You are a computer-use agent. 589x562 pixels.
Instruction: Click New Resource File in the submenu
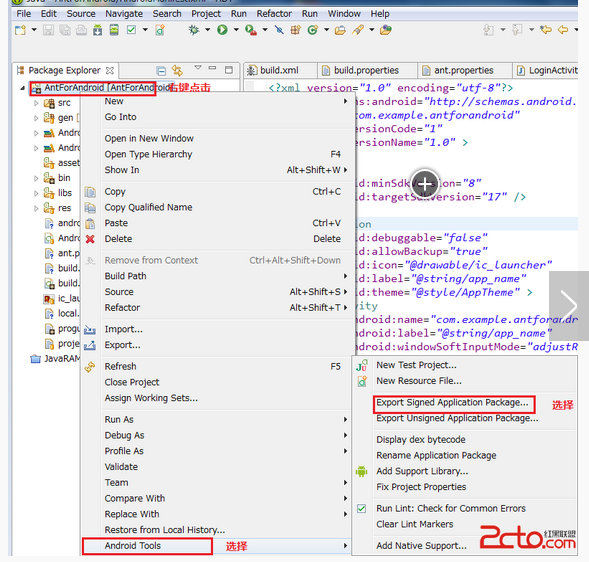point(419,381)
